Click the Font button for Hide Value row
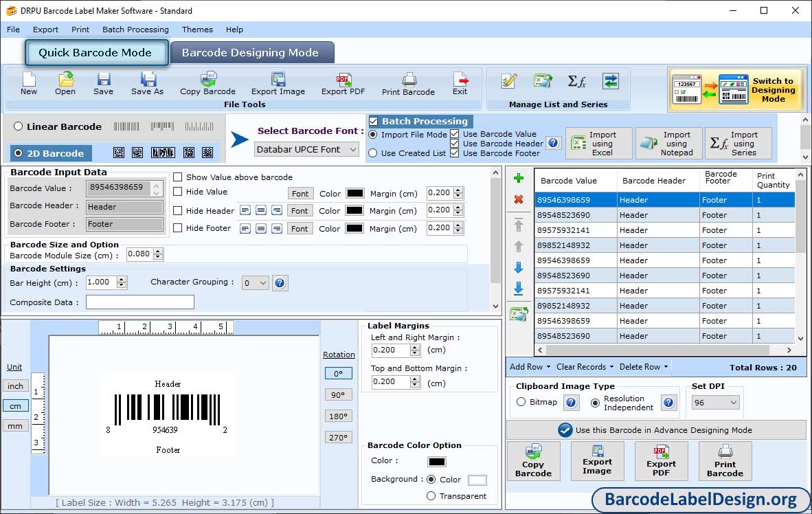The image size is (812, 514). click(x=300, y=193)
